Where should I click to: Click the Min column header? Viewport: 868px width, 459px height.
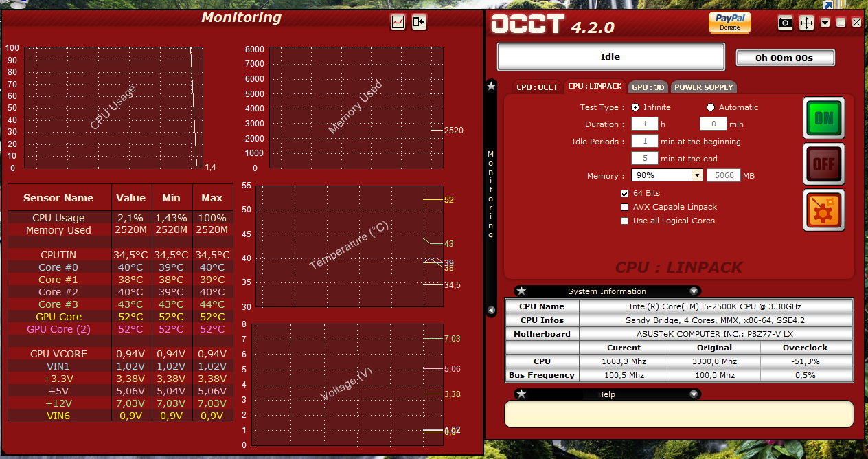tap(172, 198)
